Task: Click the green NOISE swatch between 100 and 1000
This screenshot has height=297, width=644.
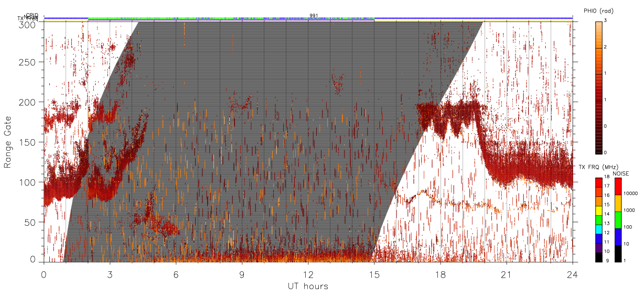Action: click(x=617, y=219)
